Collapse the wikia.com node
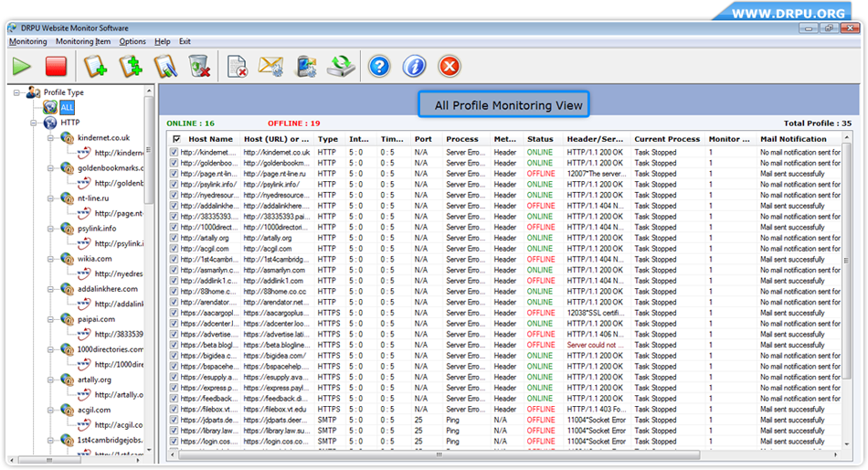 point(50,259)
